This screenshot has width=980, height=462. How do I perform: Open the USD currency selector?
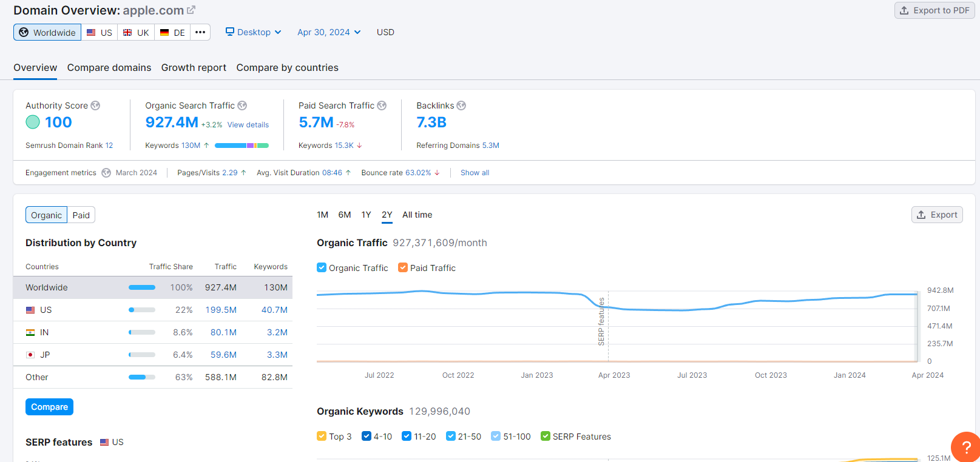pos(385,32)
